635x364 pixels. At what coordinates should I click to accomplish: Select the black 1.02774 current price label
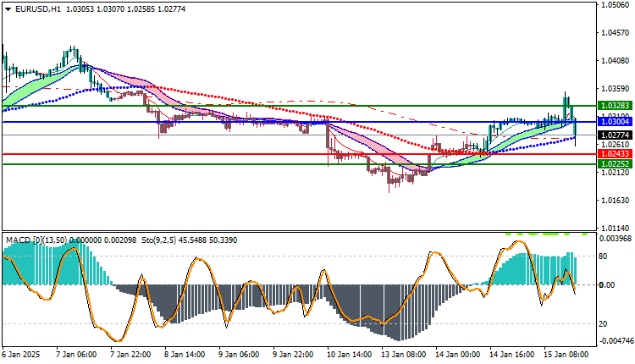coord(615,135)
